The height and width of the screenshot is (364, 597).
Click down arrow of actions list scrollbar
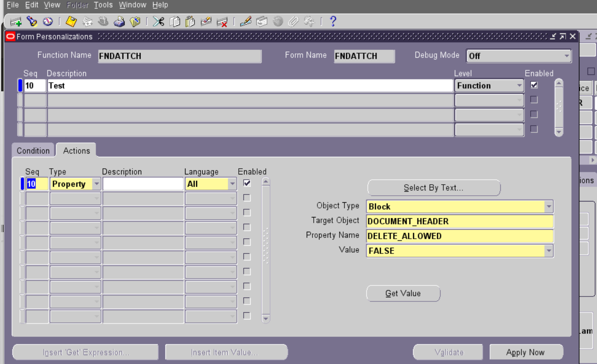tap(266, 319)
